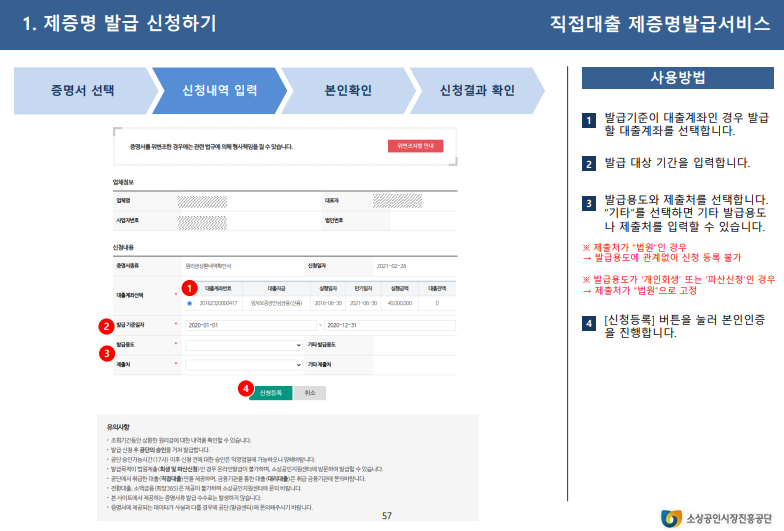Image resolution: width=784 pixels, height=531 pixels.
Task: Go to the 본인확인 step
Action: tap(348, 90)
